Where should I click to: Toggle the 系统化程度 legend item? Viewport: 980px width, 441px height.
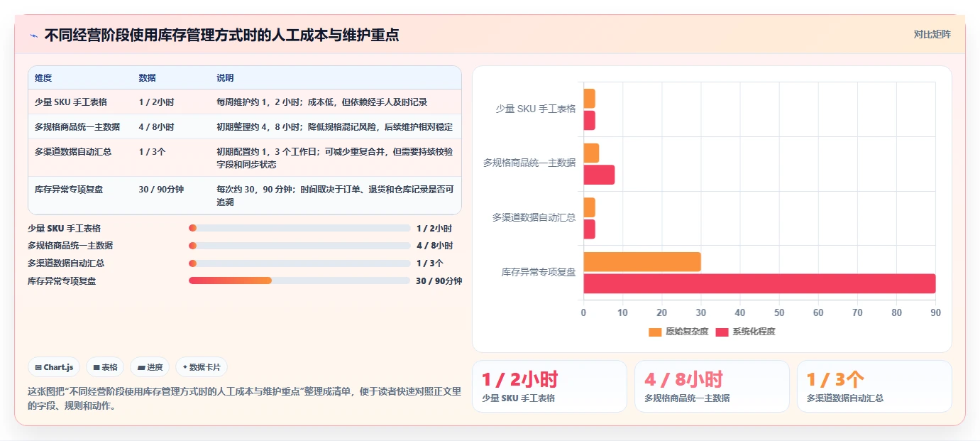pos(745,332)
